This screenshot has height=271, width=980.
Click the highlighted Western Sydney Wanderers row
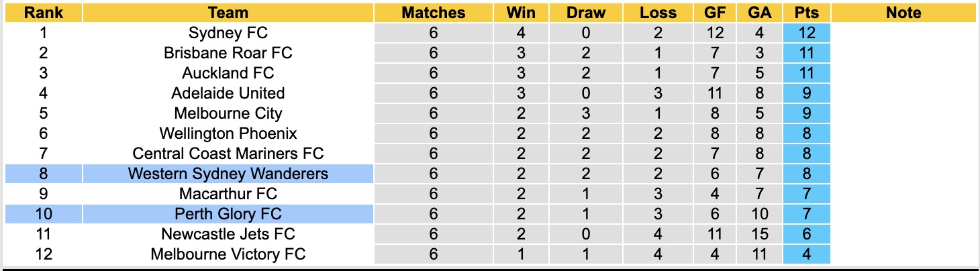click(228, 174)
